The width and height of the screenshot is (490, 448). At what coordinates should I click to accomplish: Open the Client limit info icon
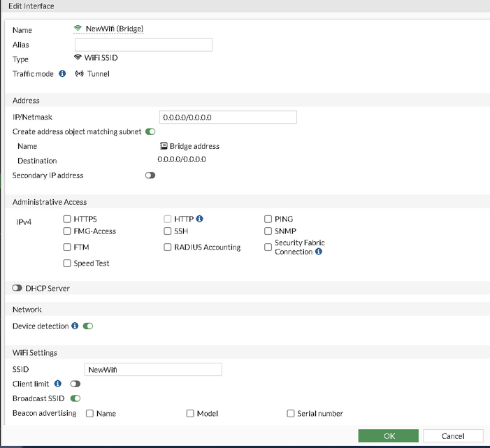58,384
